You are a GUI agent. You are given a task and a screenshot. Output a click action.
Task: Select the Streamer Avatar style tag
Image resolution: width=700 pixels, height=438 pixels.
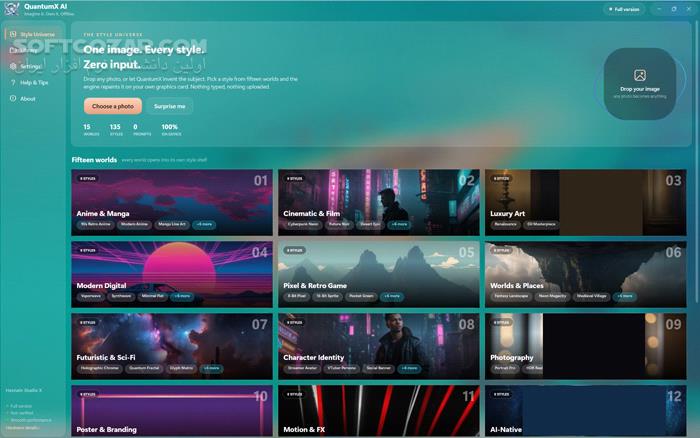302,368
